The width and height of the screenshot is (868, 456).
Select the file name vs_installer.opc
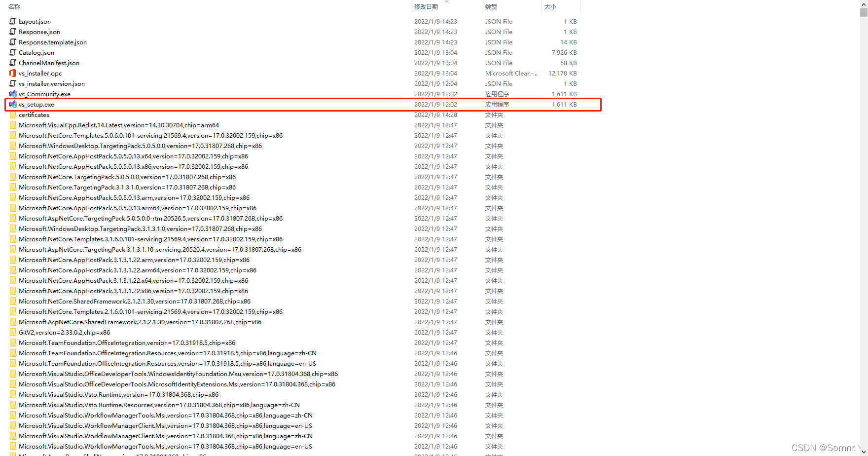pyautogui.click(x=40, y=73)
